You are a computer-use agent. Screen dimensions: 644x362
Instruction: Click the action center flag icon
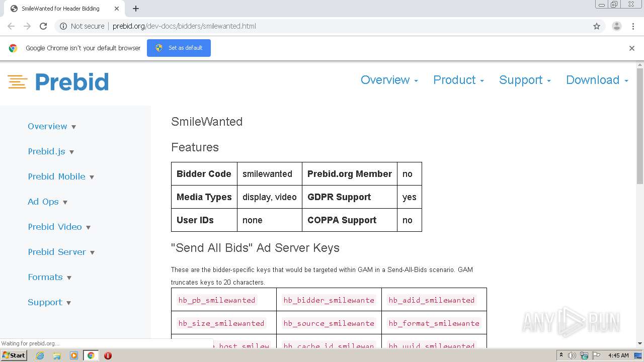597,355
